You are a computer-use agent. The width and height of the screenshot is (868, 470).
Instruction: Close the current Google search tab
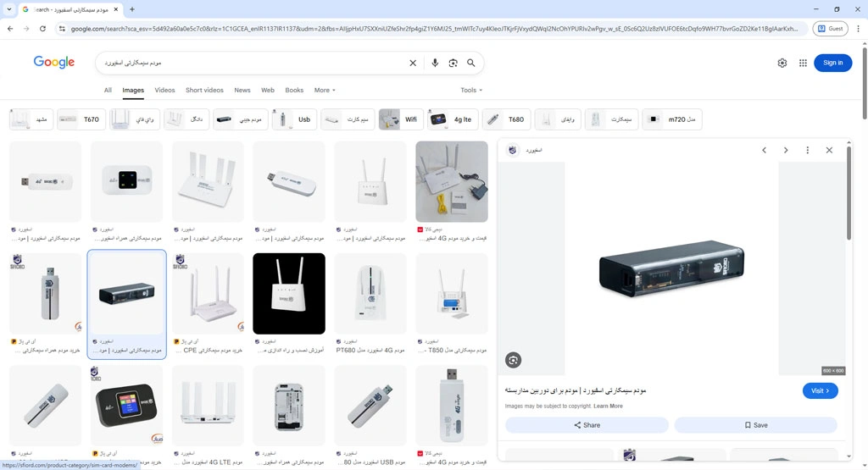[115, 9]
